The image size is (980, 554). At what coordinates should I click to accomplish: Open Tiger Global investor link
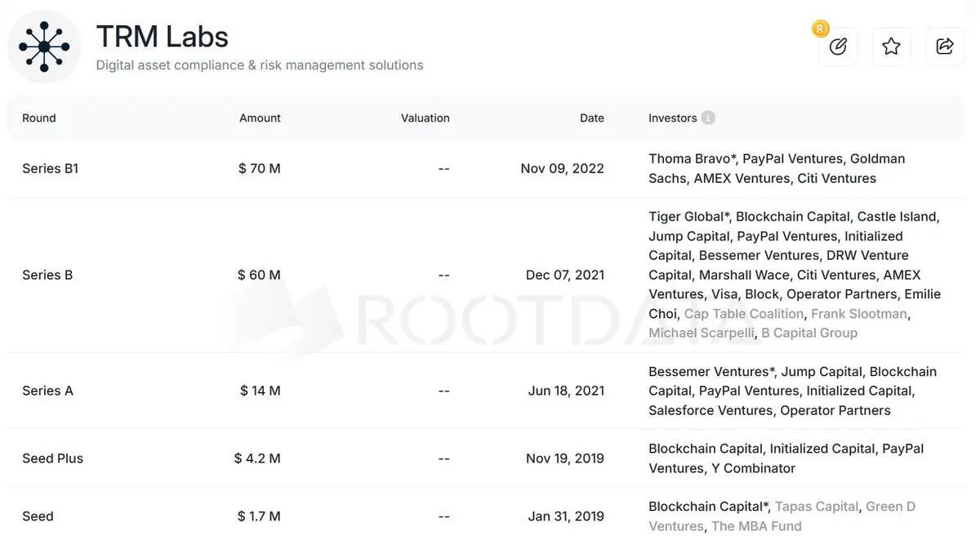(688, 217)
